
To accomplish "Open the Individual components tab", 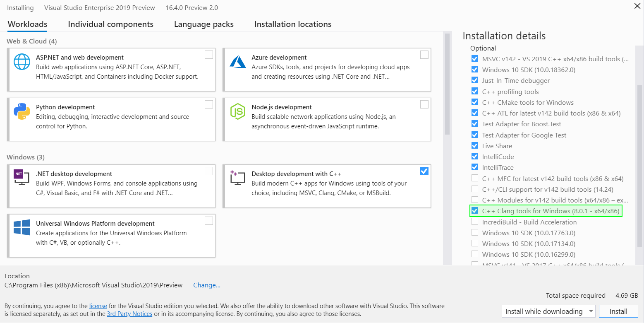I will pos(110,24).
